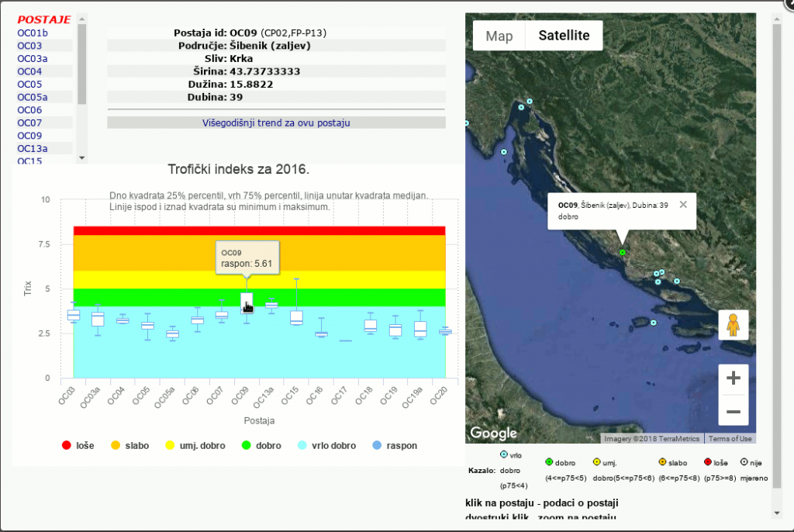The height and width of the screenshot is (532, 794).
Task: Switch map to Map view
Action: (499, 36)
